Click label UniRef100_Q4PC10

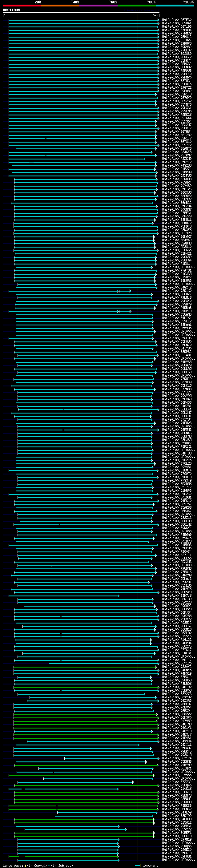177,501
